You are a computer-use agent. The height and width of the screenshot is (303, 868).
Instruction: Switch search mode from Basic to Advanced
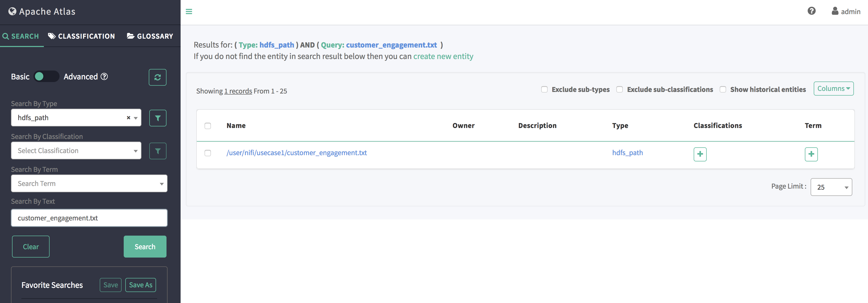pos(46,77)
